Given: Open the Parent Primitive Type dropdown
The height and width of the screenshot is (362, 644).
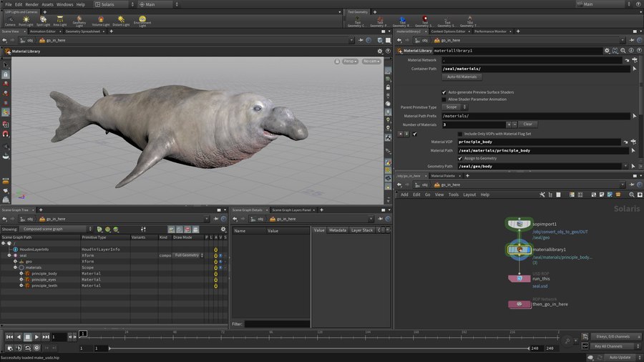Looking at the screenshot, I should [454, 107].
